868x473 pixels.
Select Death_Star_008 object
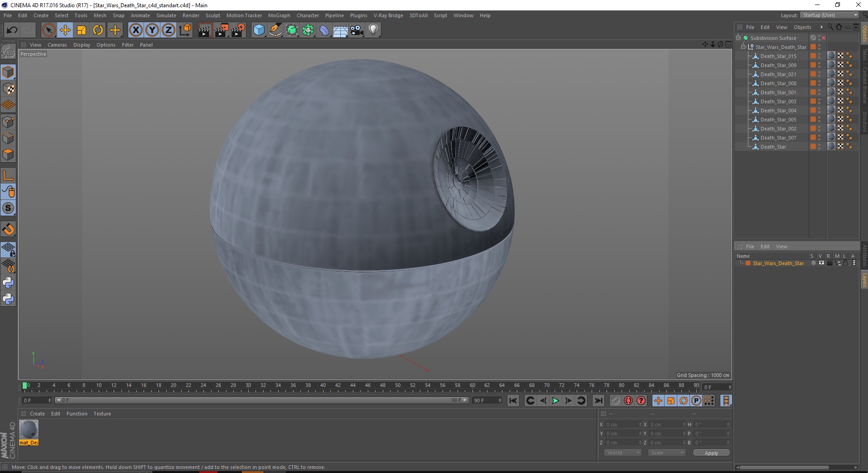point(778,83)
